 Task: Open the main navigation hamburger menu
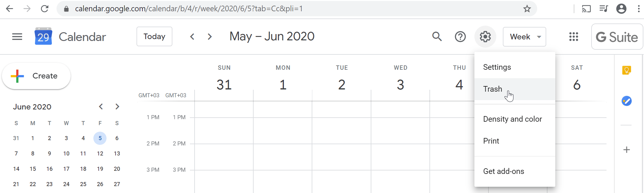coord(17,37)
